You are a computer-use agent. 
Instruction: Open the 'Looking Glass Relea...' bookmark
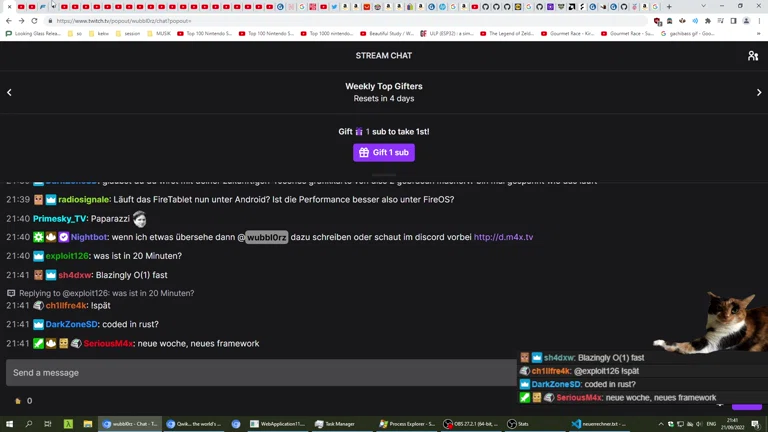(33, 34)
